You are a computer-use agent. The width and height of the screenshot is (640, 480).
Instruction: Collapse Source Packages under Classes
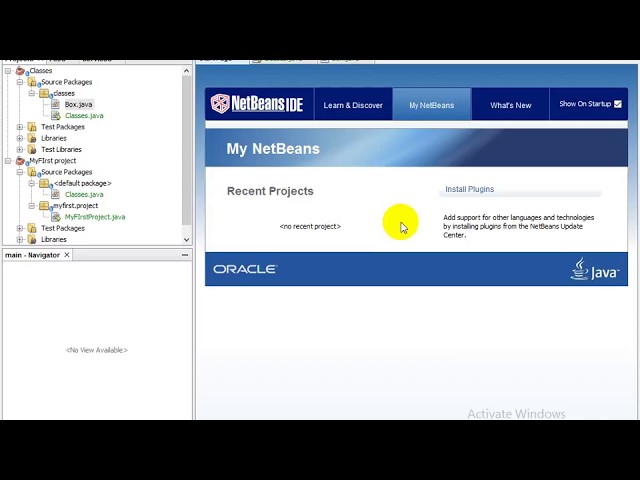[x=20, y=82]
